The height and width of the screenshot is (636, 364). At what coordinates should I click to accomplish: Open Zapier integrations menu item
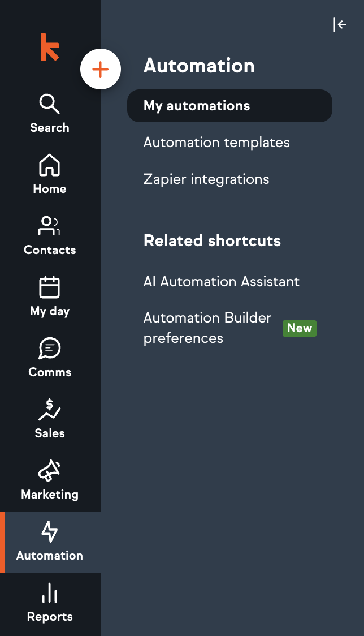(206, 179)
